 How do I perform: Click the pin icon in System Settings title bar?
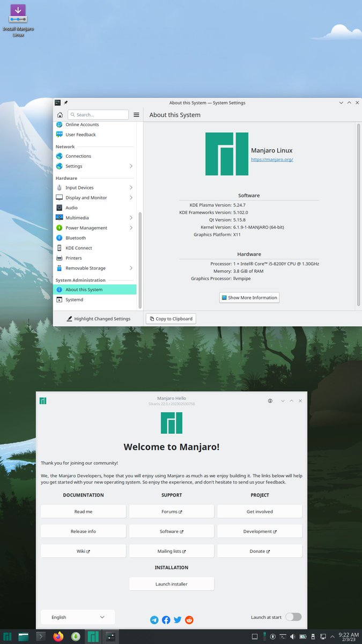pos(66,103)
